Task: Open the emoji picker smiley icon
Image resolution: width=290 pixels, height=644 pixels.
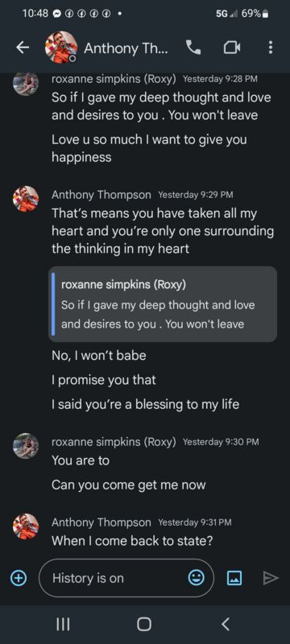Action: tap(197, 578)
